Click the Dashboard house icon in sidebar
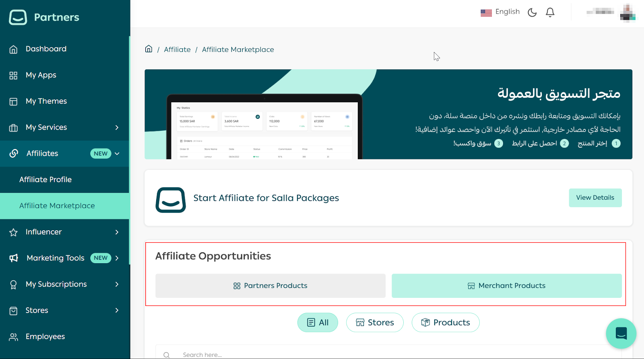The height and width of the screenshot is (359, 644). click(x=13, y=49)
